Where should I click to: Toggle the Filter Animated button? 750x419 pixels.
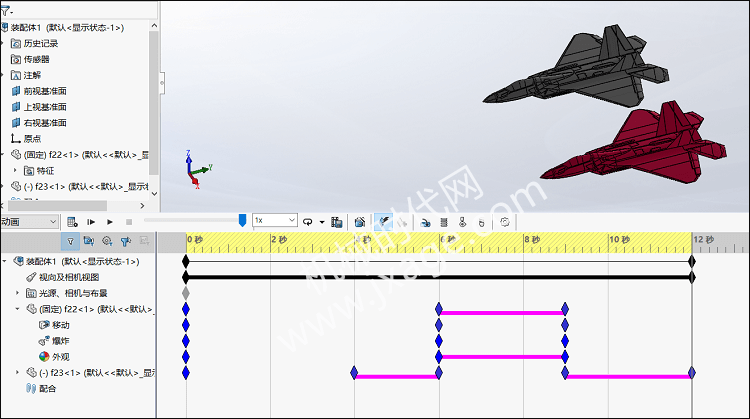tap(88, 241)
